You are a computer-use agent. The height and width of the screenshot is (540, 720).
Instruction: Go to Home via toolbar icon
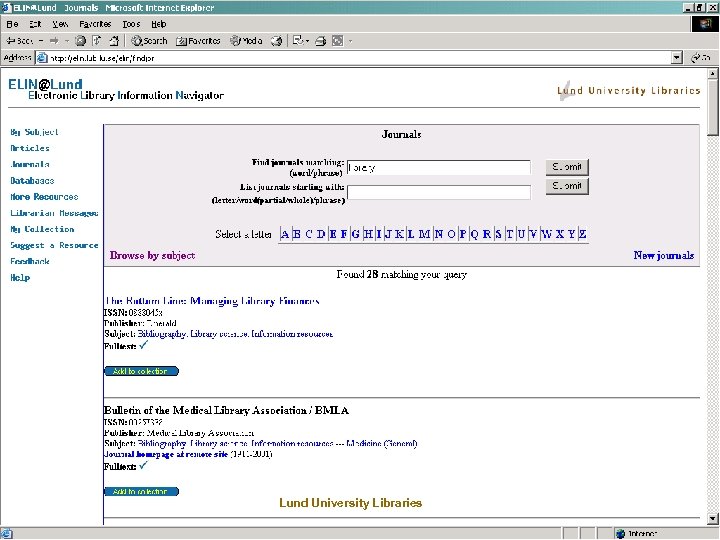tap(114, 41)
